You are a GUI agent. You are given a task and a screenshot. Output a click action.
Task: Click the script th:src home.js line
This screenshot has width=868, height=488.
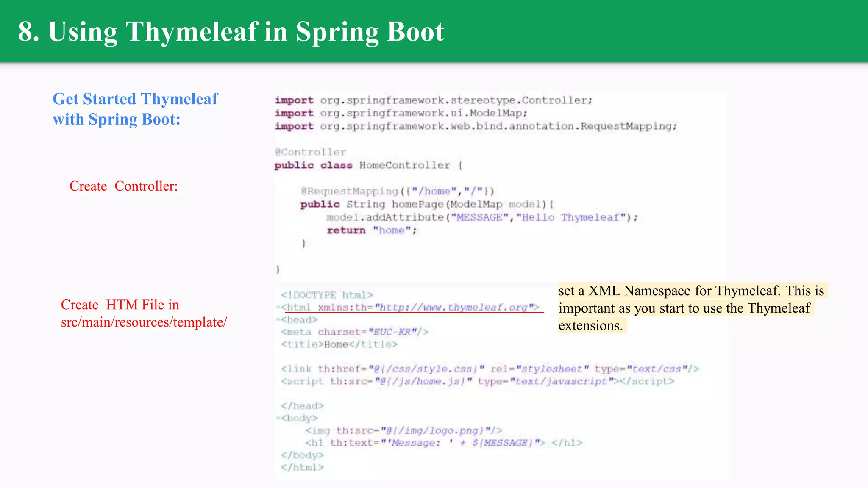[x=477, y=381]
